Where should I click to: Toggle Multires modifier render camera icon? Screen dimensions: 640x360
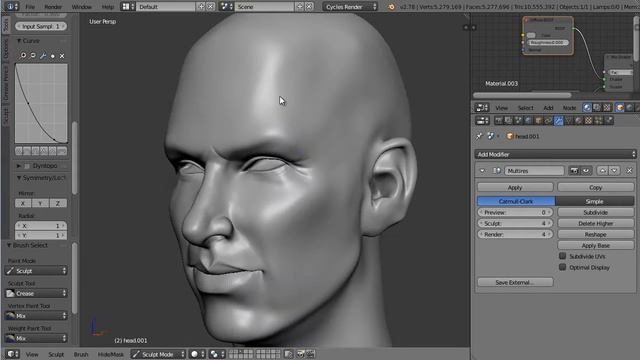point(574,171)
